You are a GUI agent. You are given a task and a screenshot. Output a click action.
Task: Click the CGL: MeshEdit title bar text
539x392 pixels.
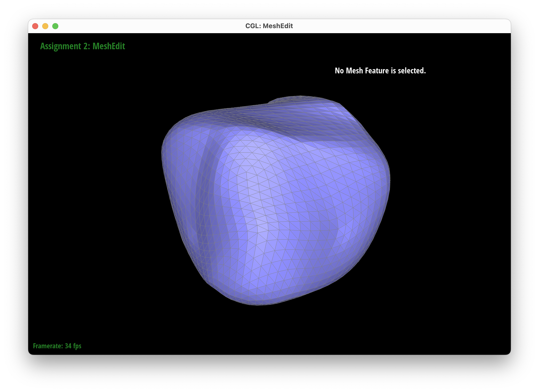pyautogui.click(x=269, y=26)
